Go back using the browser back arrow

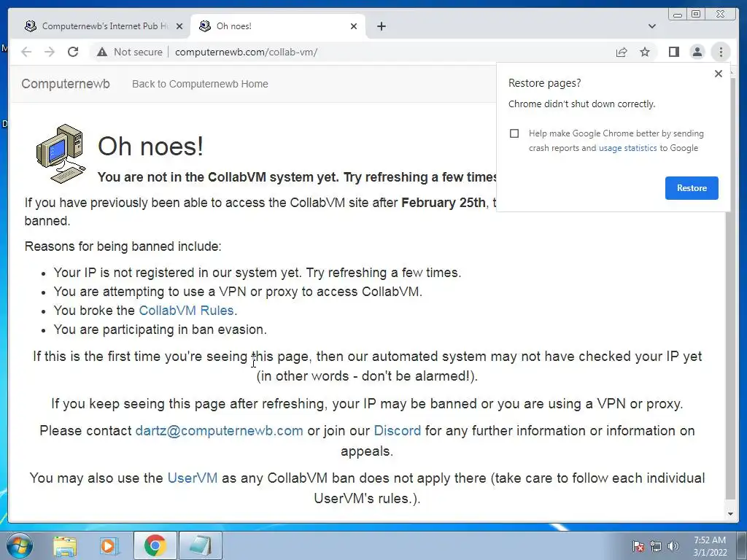[26, 52]
